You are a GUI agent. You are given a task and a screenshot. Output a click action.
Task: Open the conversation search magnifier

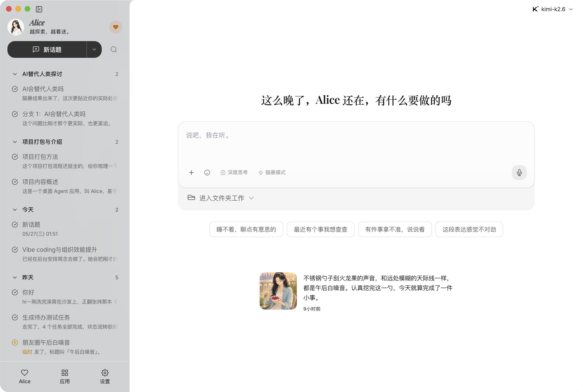pyautogui.click(x=114, y=49)
